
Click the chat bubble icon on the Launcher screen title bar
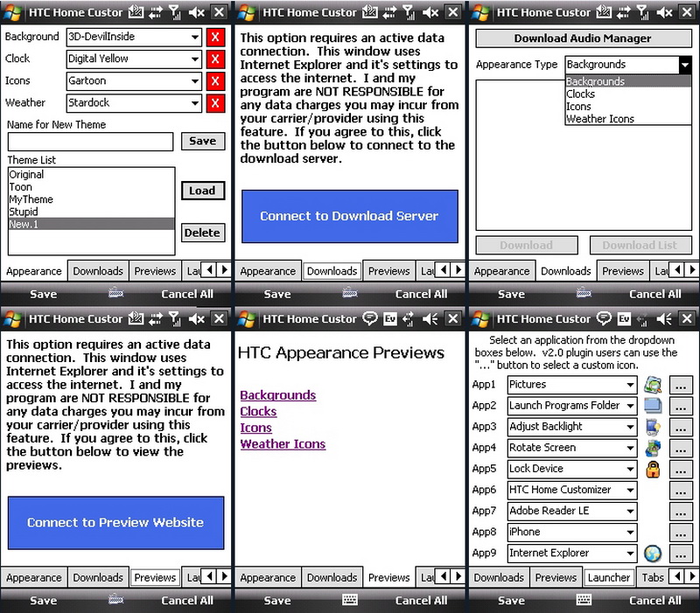point(604,318)
